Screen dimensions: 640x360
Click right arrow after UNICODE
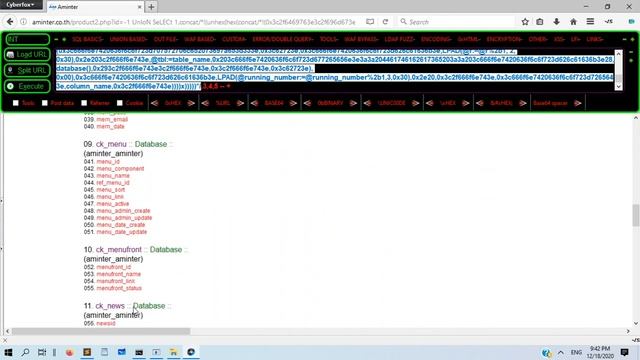coord(416,103)
